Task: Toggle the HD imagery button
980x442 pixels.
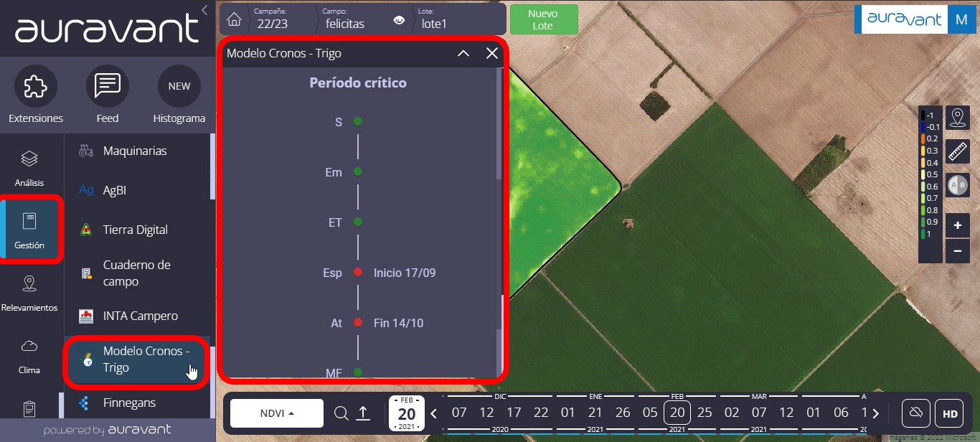Action: click(x=950, y=413)
